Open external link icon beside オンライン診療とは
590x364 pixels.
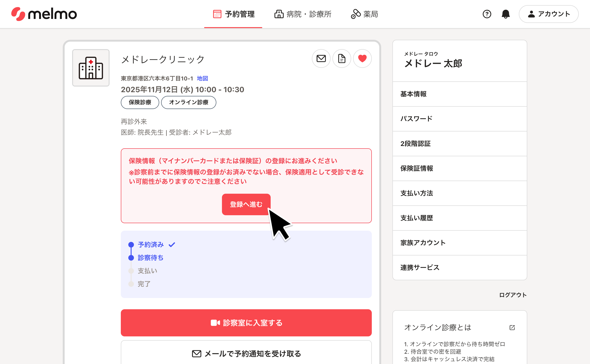(x=512, y=328)
